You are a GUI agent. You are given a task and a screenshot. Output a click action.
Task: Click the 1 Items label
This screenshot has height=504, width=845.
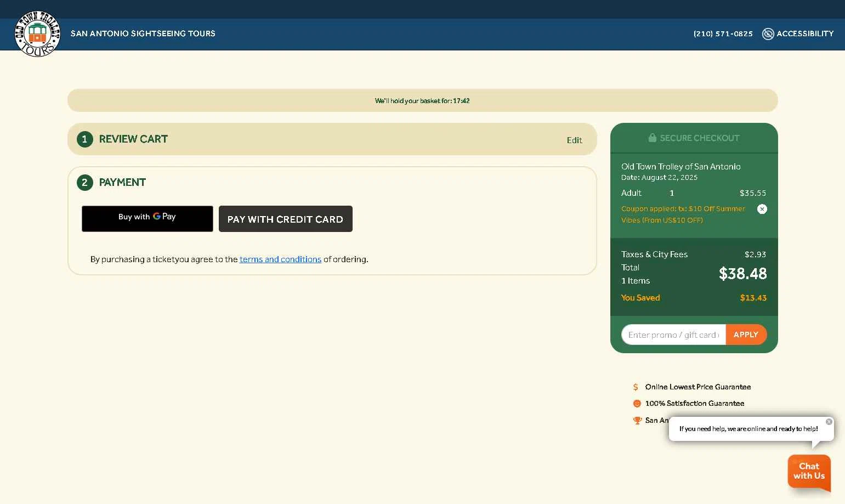pyautogui.click(x=636, y=281)
